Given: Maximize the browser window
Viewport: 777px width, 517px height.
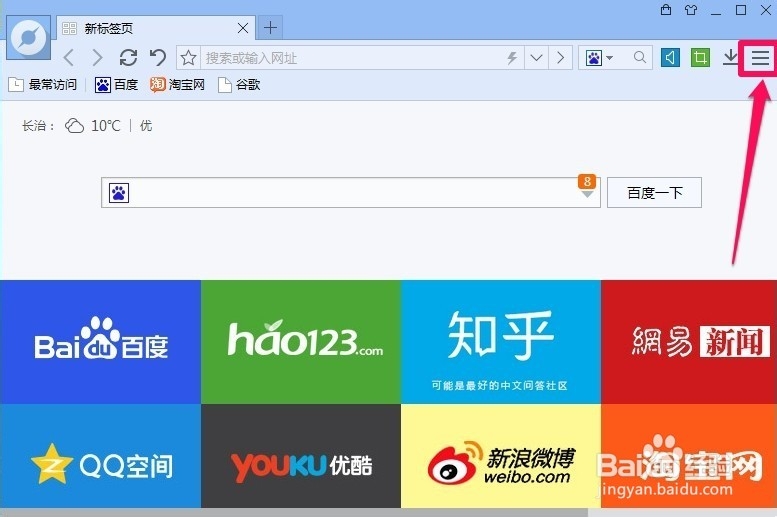Looking at the screenshot, I should (741, 9).
